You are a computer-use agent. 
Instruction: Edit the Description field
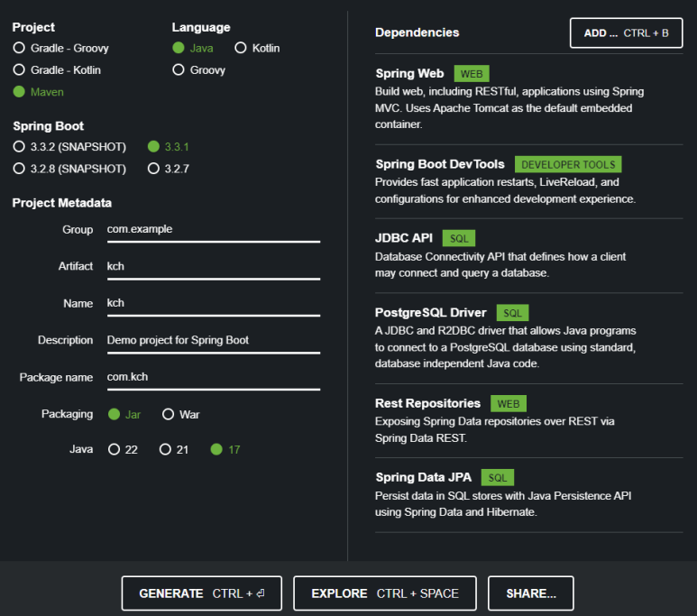click(x=214, y=341)
